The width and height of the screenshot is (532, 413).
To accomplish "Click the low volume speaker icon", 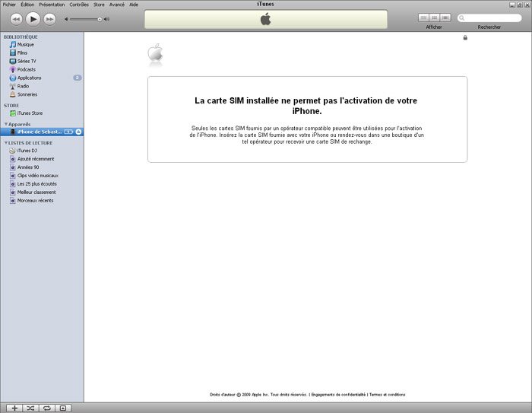I will 67,19.
